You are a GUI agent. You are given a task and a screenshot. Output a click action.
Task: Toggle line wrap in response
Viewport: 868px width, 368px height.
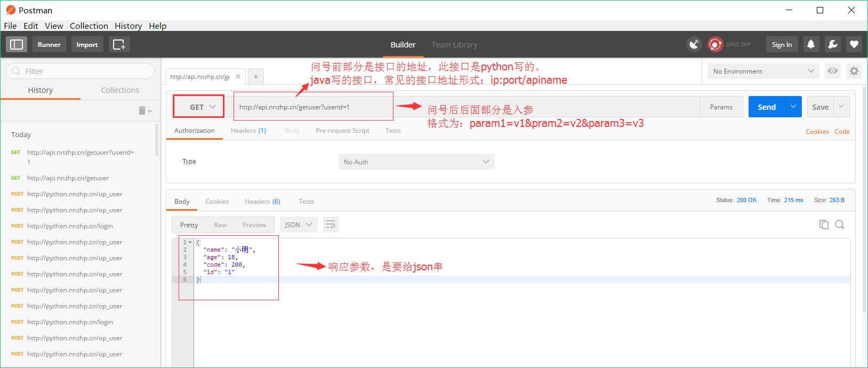pos(331,225)
